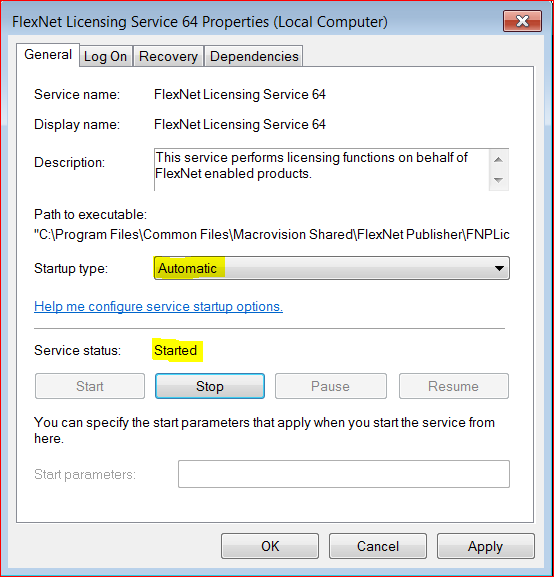Stop the running service

click(210, 386)
